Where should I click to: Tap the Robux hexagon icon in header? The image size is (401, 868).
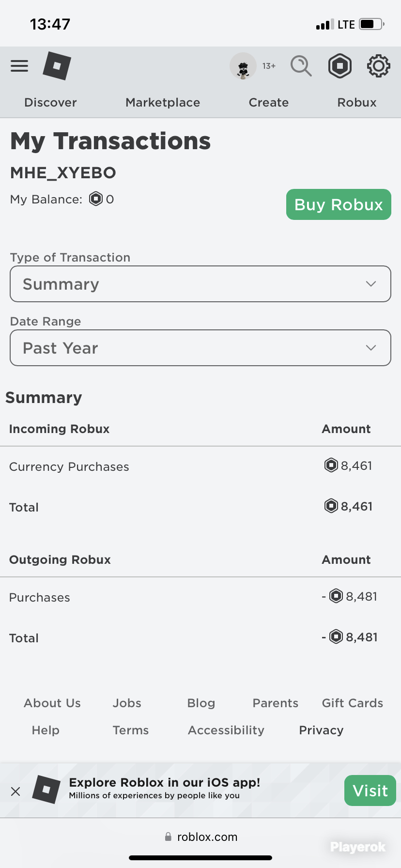pos(340,66)
